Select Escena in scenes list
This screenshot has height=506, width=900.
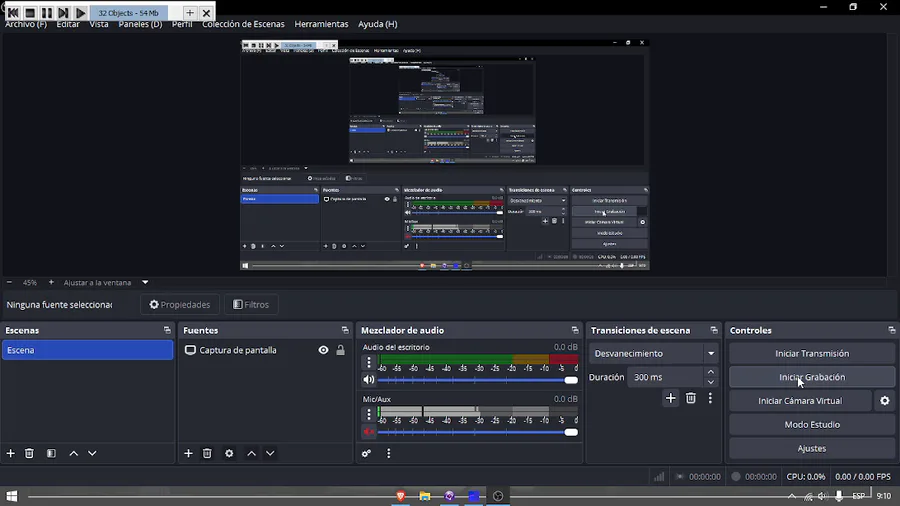tap(87, 350)
